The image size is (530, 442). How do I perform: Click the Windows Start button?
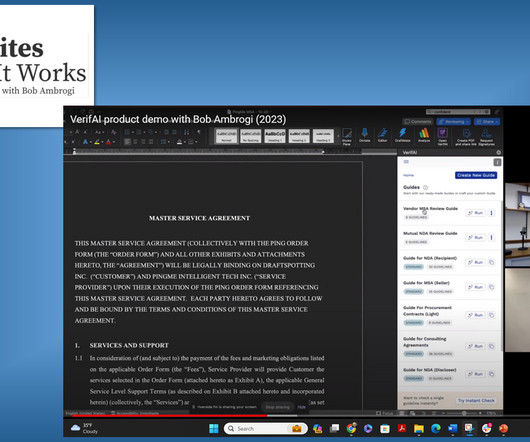point(214,428)
